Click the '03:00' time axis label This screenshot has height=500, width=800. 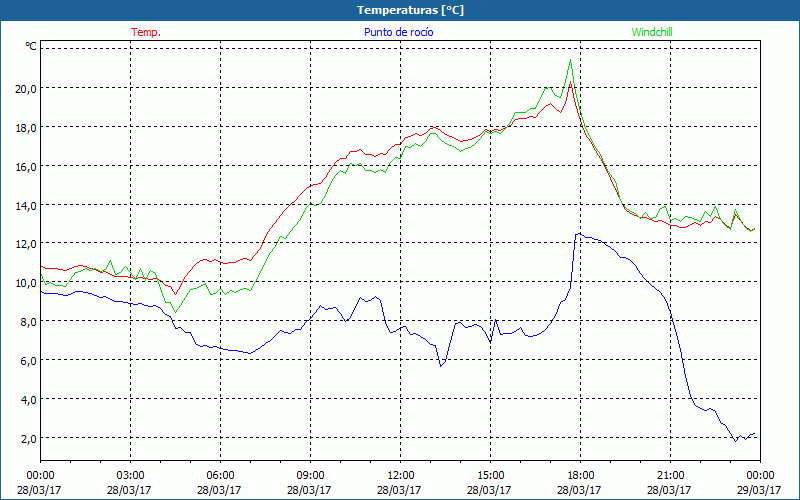tap(131, 476)
